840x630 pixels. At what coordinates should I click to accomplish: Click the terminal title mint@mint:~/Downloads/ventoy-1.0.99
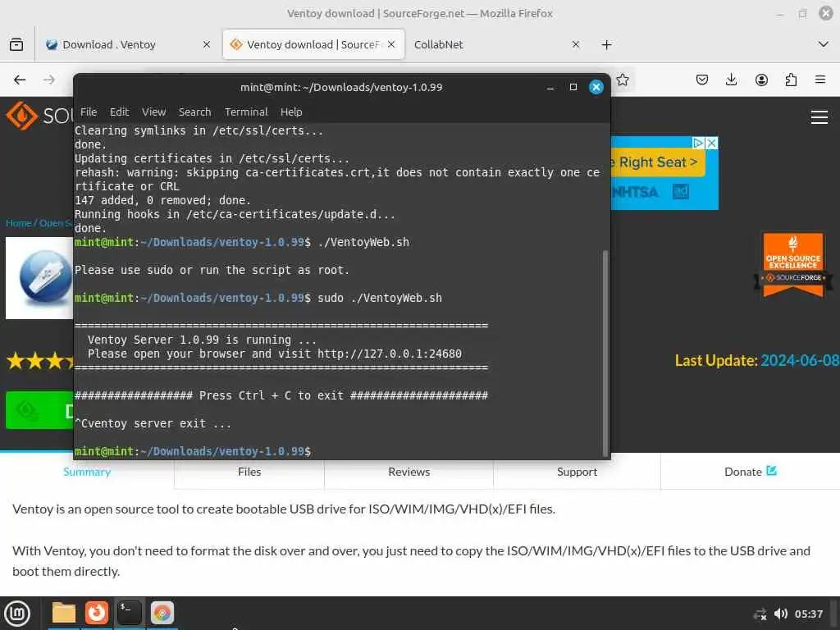[x=341, y=87]
